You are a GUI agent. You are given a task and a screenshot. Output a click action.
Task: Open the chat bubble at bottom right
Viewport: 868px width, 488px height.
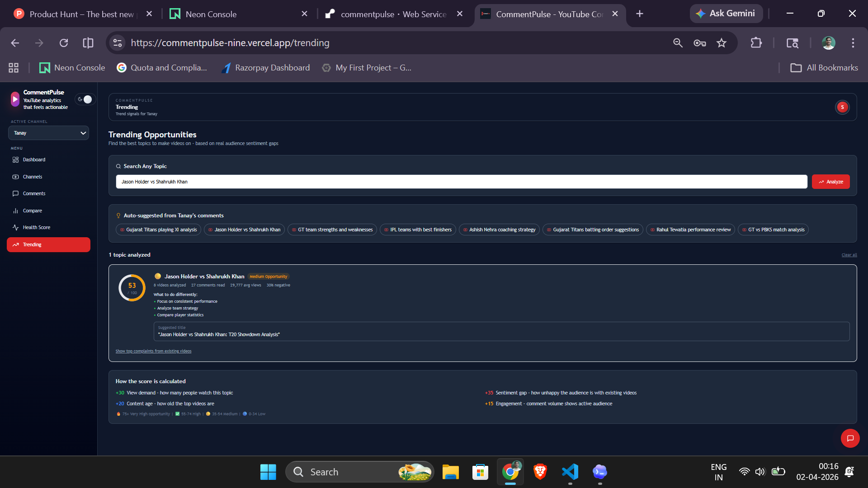point(850,438)
